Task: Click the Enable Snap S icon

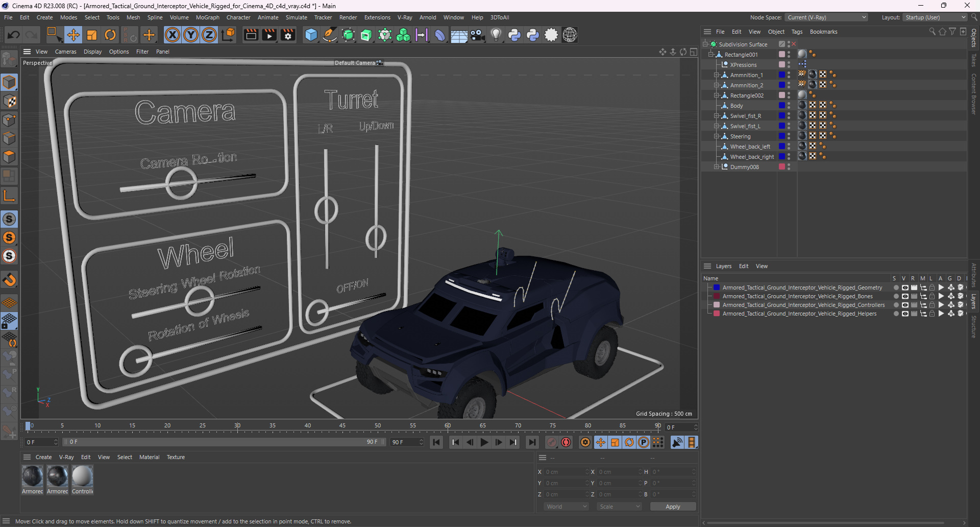Action: pos(9,219)
